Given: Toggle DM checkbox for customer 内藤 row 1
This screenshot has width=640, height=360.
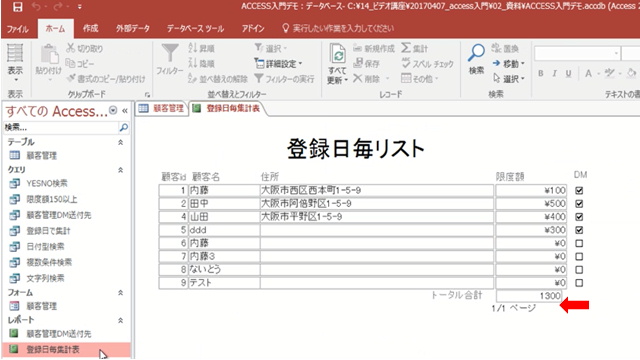Looking at the screenshot, I should tap(579, 190).
